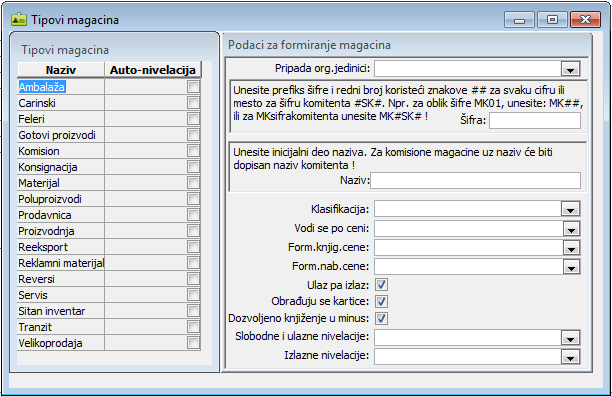The width and height of the screenshot is (612, 396).
Task: Click the Šifra input field
Action: coord(535,121)
